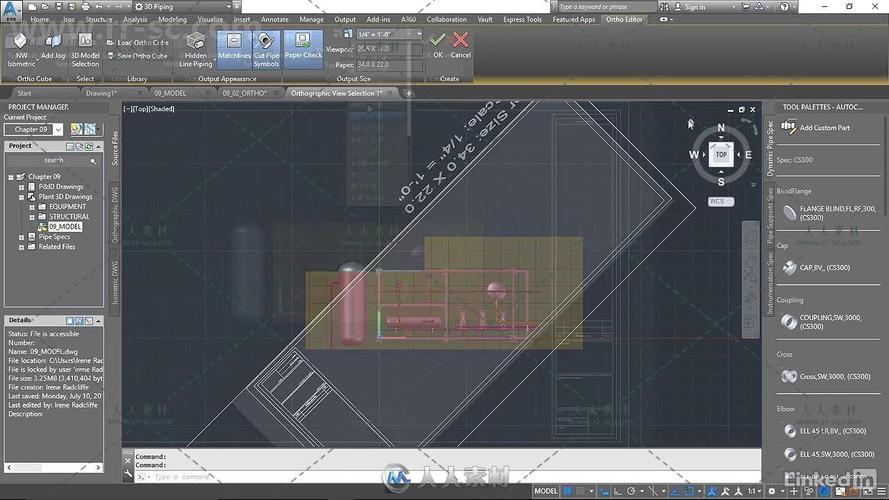The width and height of the screenshot is (889, 500).
Task: Open the Annotate ribbon tab
Action: (x=275, y=19)
